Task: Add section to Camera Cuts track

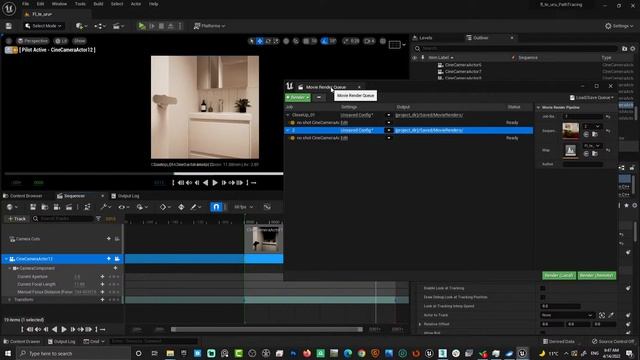Action: pos(109,239)
